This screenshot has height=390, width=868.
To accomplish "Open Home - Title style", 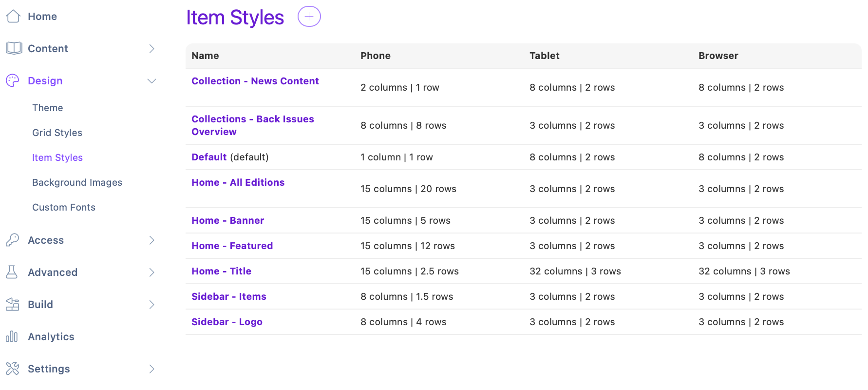I will click(x=222, y=271).
